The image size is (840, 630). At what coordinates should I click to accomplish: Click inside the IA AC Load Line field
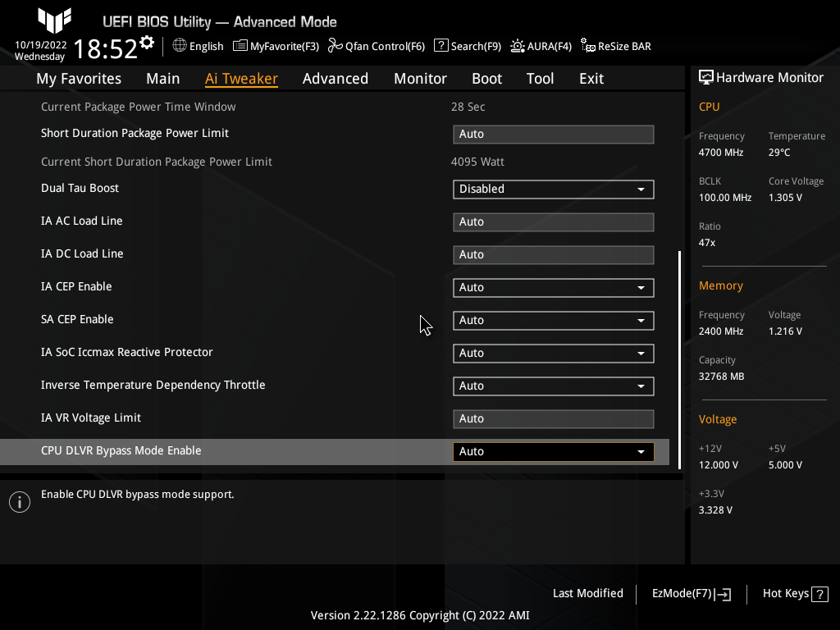click(553, 221)
